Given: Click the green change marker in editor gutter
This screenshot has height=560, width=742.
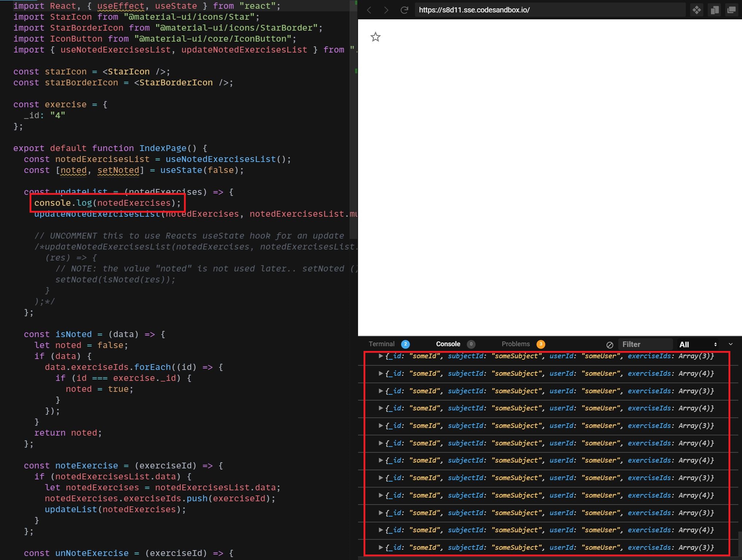Looking at the screenshot, I should [355, 71].
